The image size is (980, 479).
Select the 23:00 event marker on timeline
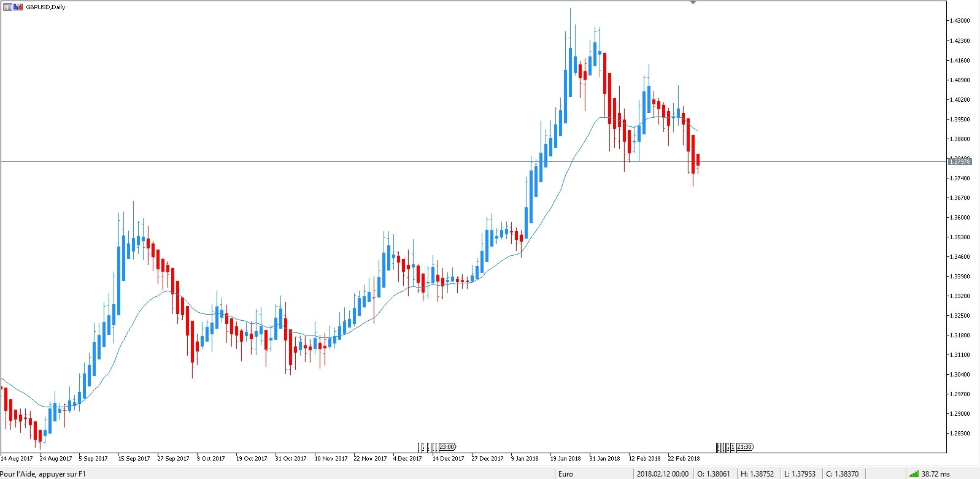(447, 446)
